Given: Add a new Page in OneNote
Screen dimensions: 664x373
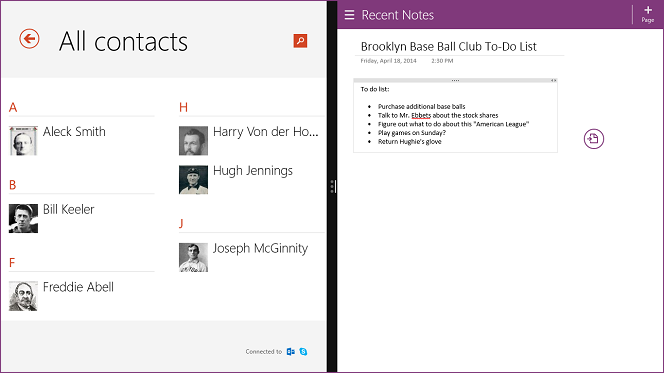Looking at the screenshot, I should [647, 14].
